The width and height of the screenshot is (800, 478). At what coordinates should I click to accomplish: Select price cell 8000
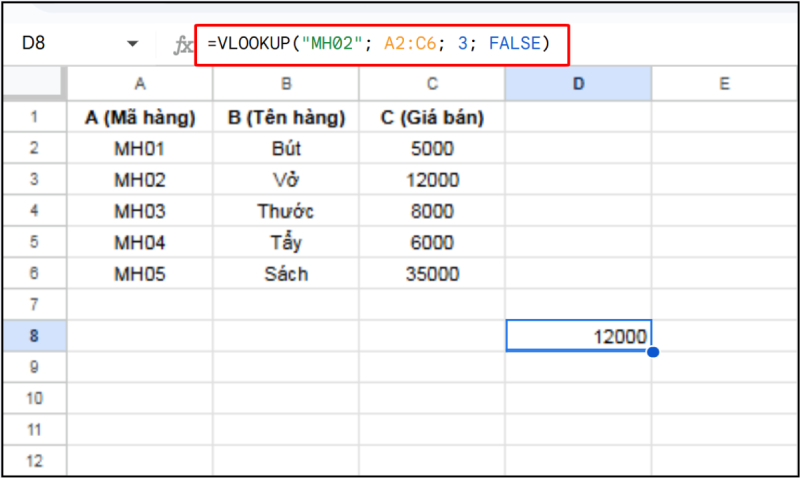pos(432,211)
